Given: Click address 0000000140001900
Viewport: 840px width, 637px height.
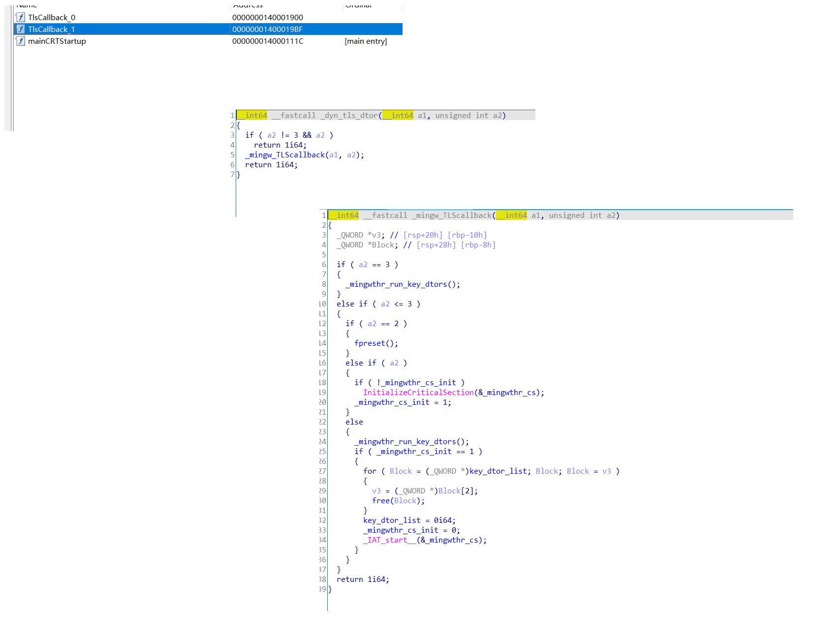Looking at the screenshot, I should 268,18.
